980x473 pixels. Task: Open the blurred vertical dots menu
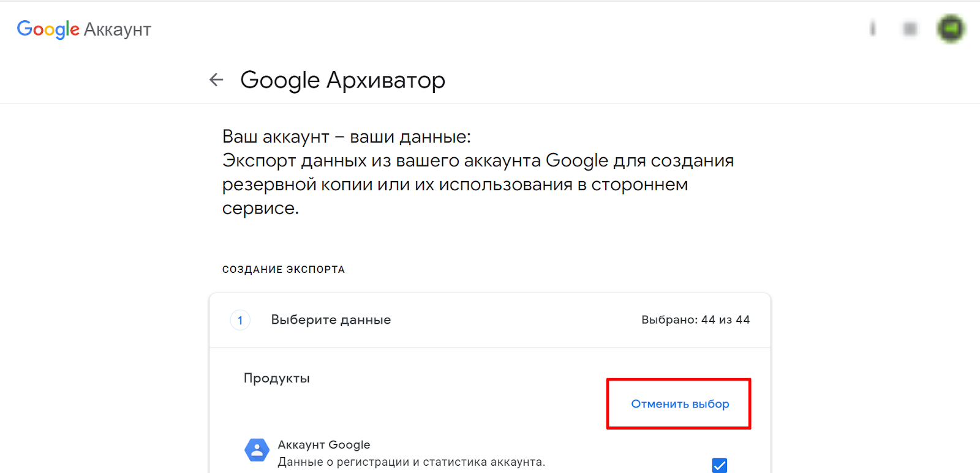(x=873, y=29)
